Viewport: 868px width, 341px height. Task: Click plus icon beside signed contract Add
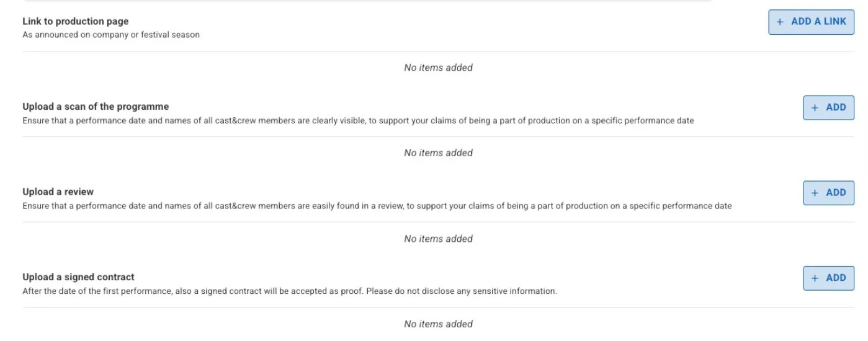coord(815,278)
